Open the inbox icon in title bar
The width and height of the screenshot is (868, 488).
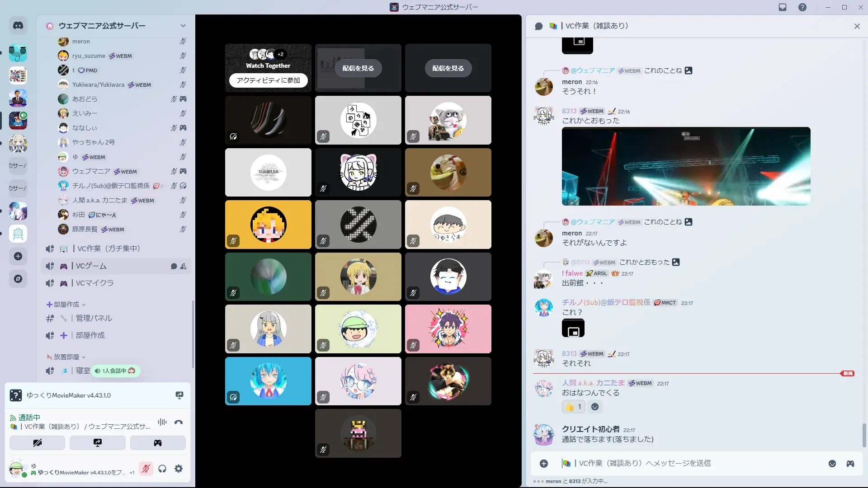pyautogui.click(x=783, y=7)
